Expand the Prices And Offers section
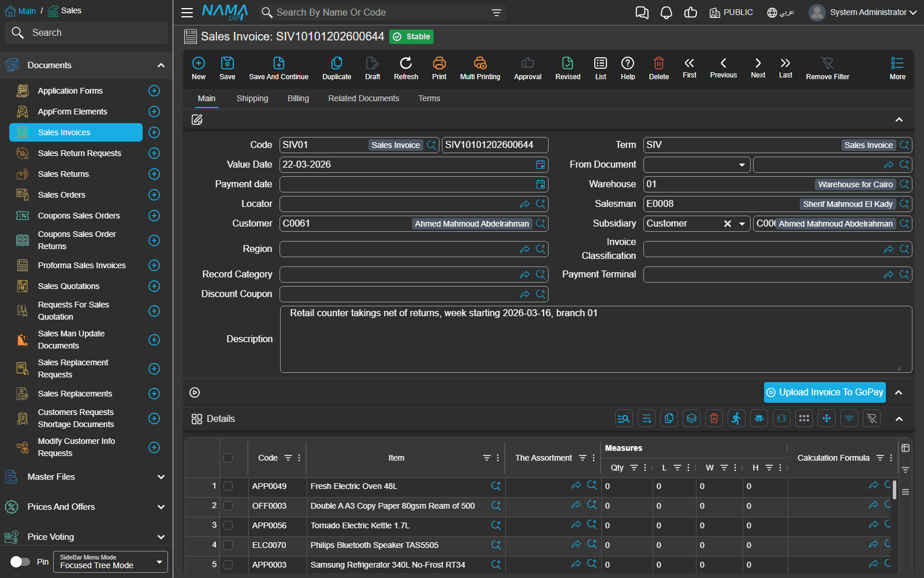 (85, 507)
